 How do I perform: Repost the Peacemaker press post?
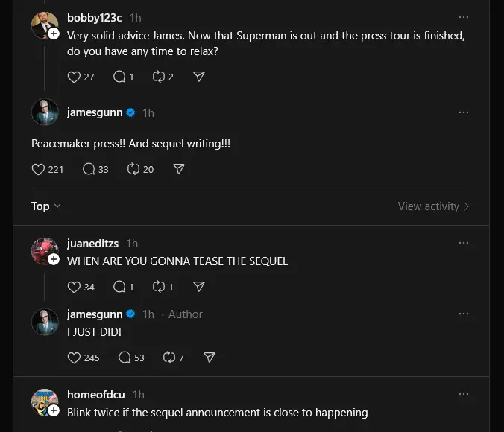[134, 169]
